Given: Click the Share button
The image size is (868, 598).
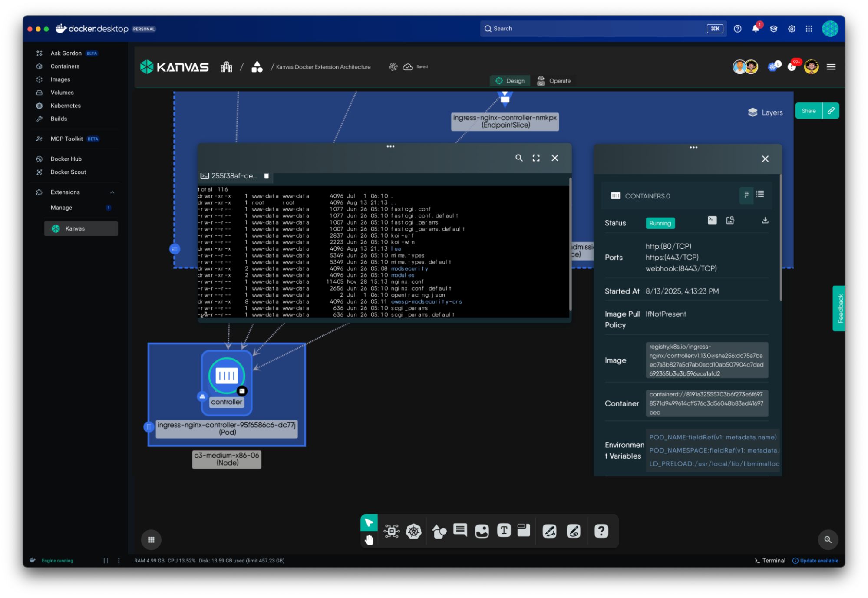Looking at the screenshot, I should tap(808, 111).
